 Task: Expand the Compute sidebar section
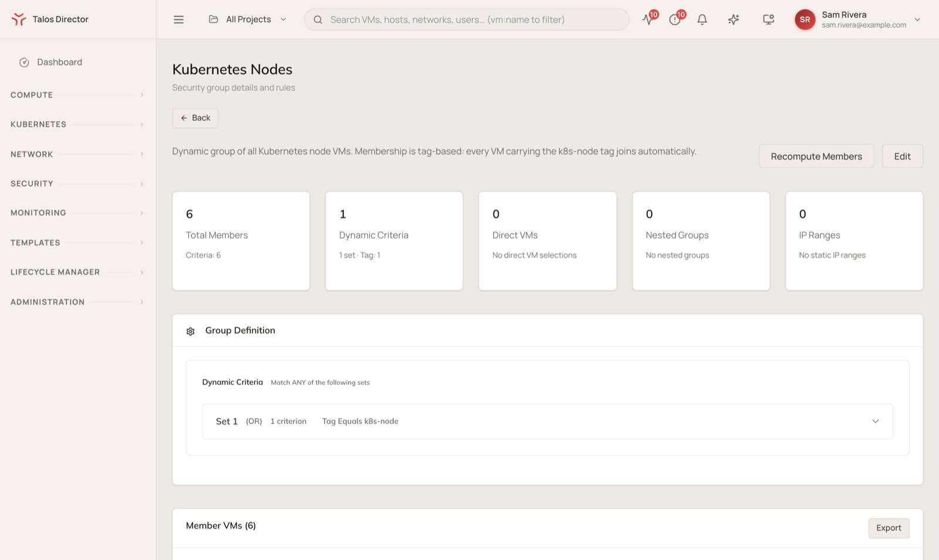pos(77,95)
